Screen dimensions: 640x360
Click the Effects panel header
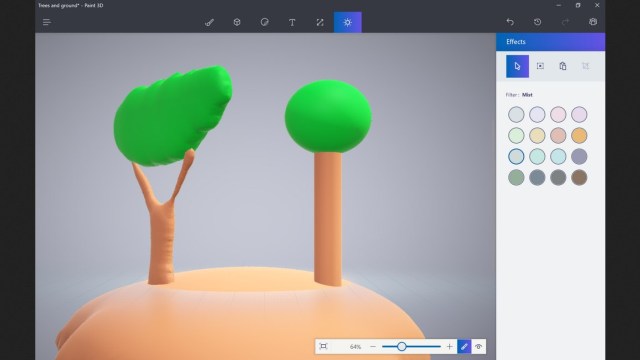pyautogui.click(x=551, y=42)
